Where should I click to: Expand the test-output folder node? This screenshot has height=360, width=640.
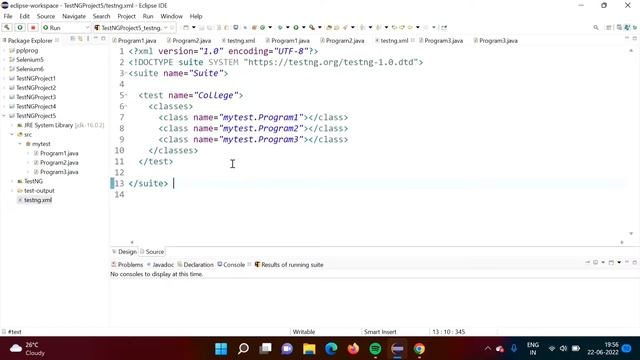[12, 191]
